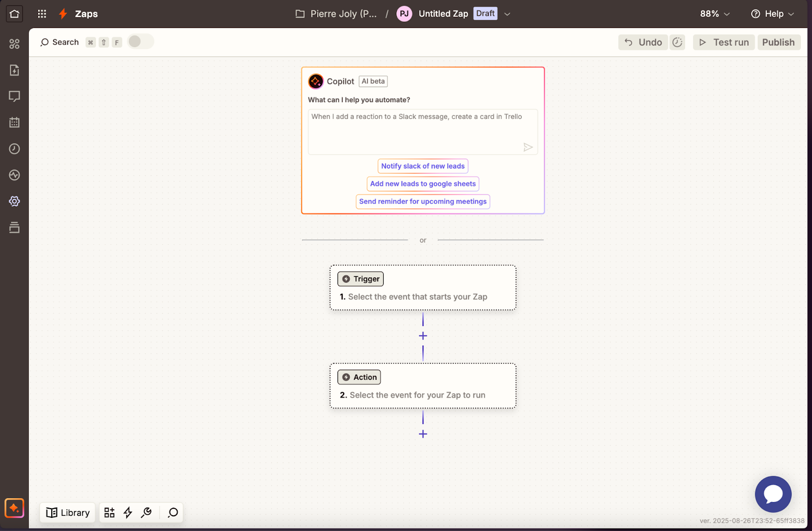
Task: Open the Zap details file icon in sidebar
Action: 14,70
